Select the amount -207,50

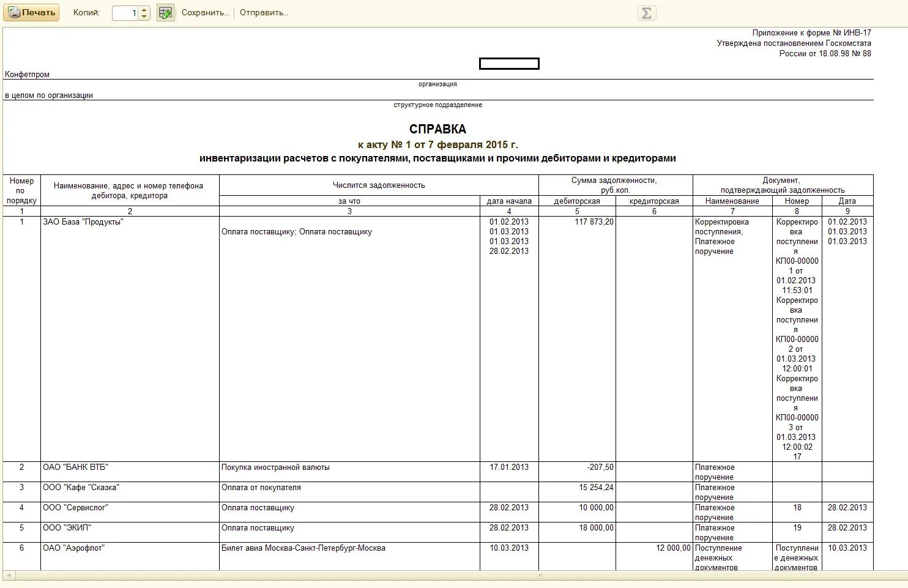(x=600, y=467)
